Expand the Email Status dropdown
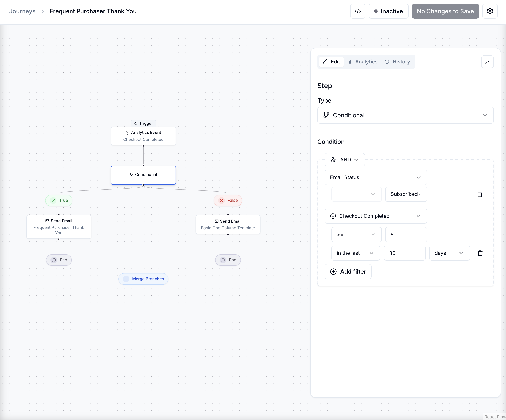506x420 pixels. pyautogui.click(x=375, y=177)
